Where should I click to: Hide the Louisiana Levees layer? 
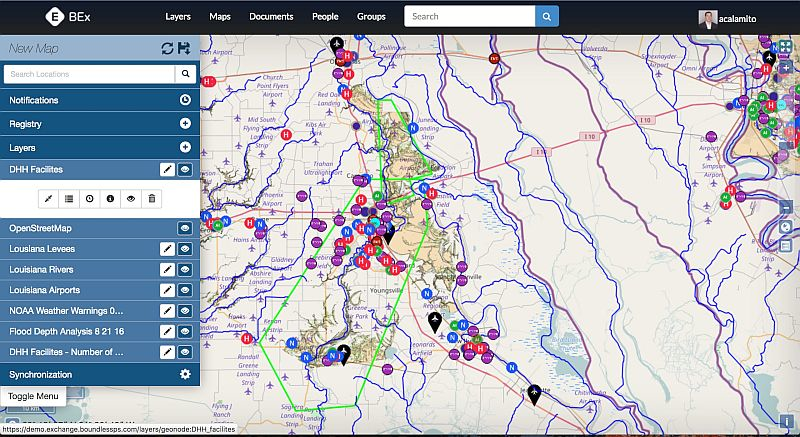click(x=185, y=248)
